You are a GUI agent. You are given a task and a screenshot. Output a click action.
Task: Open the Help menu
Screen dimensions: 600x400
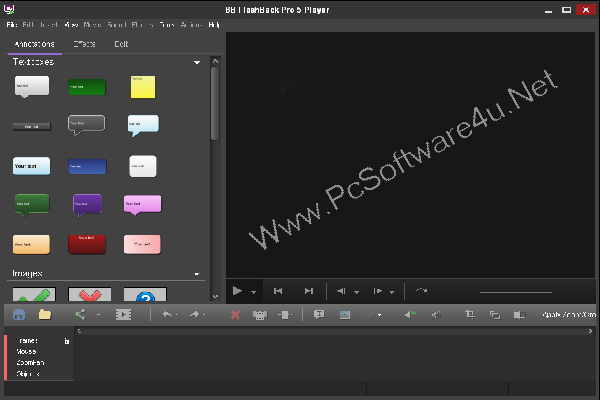[x=214, y=25]
